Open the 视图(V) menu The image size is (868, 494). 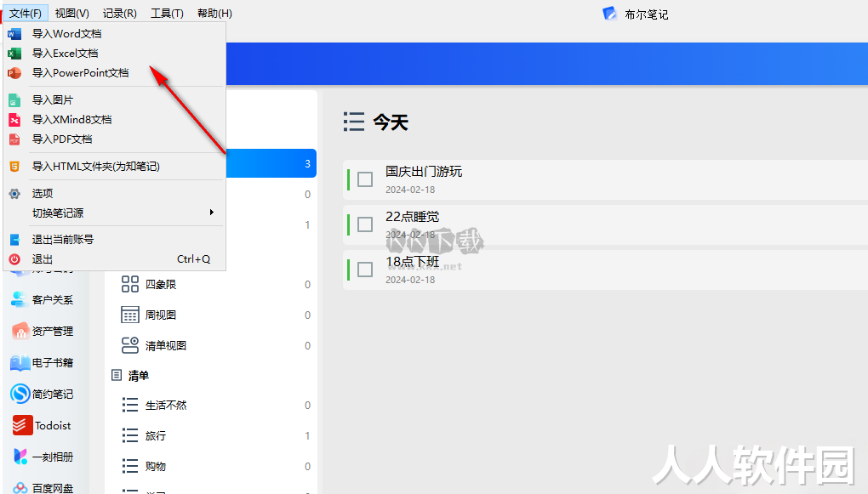tap(72, 14)
